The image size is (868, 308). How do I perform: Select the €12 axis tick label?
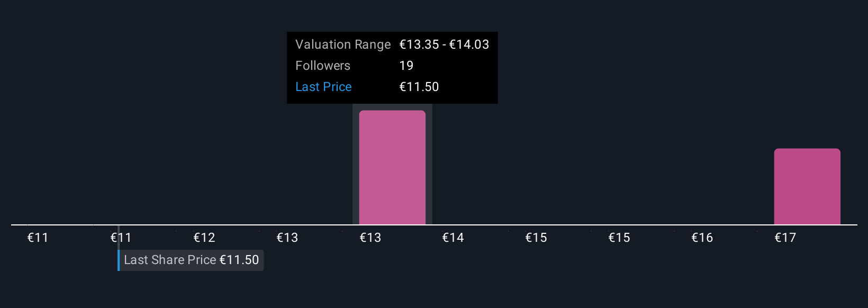[204, 238]
